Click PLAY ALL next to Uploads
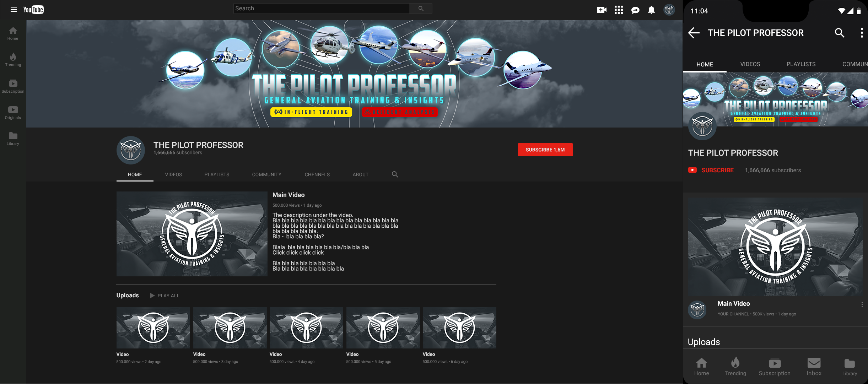Viewport: 868px width, 384px height. point(165,296)
